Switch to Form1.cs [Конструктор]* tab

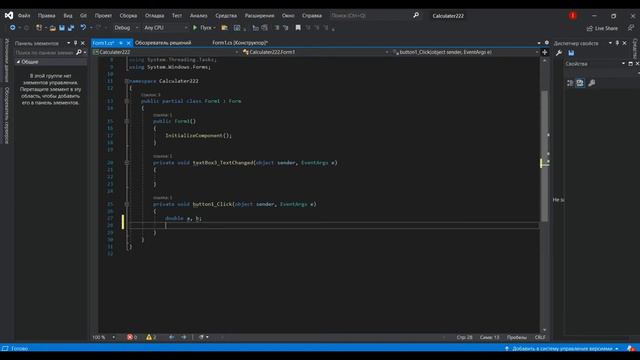(240, 43)
